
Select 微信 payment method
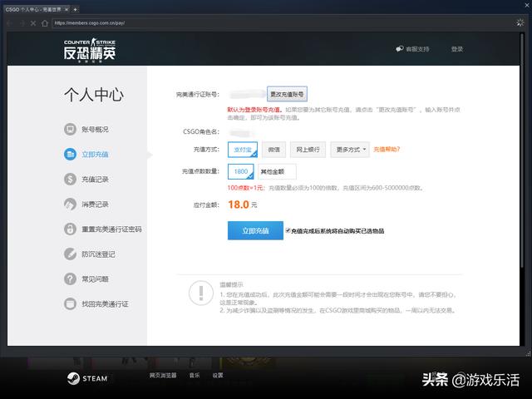pyautogui.click(x=273, y=150)
